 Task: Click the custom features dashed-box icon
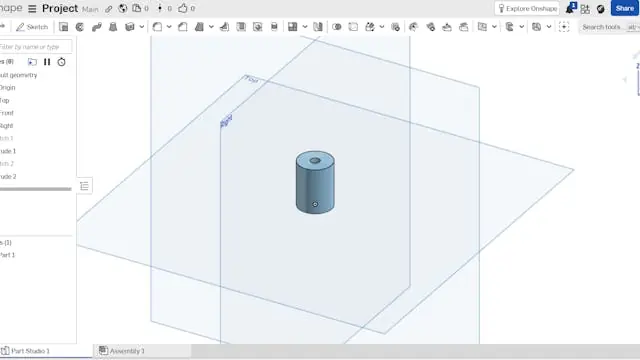(564, 27)
